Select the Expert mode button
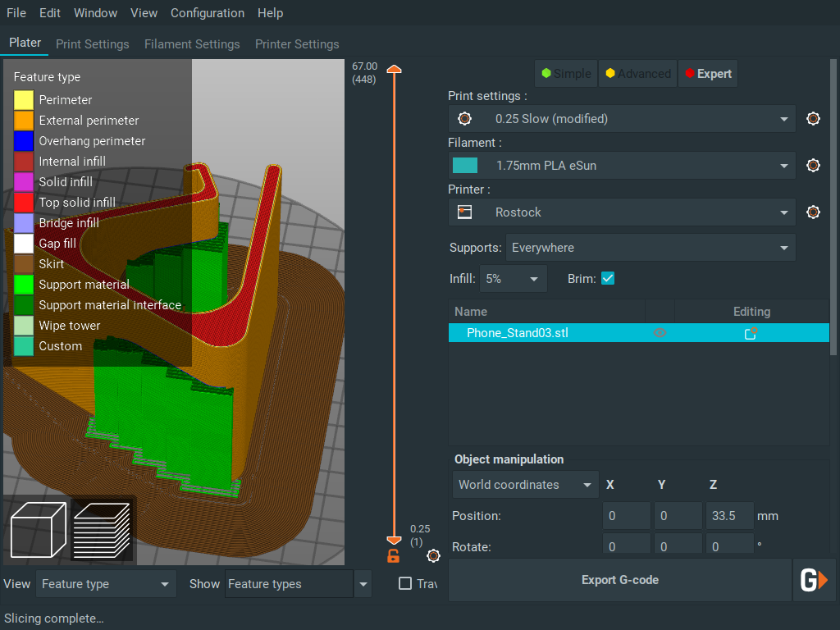840x630 pixels. click(x=707, y=73)
